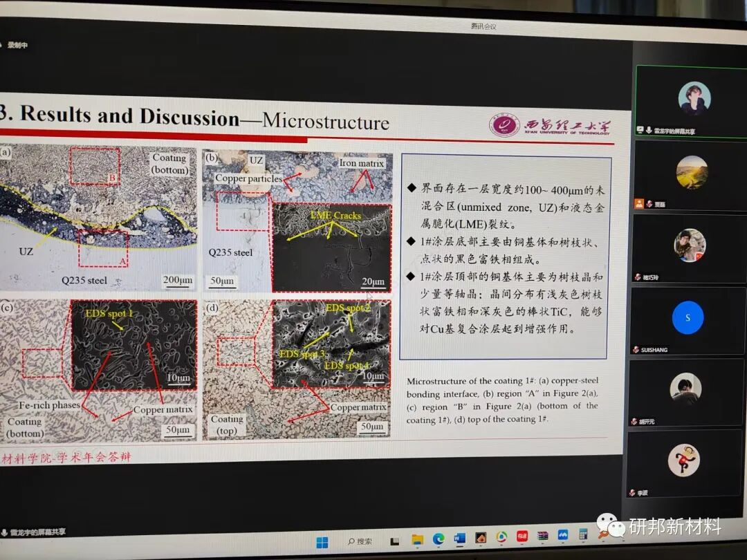Click the 'Copper matrix' label in panel (c)
The image size is (747, 560).
[x=163, y=409]
